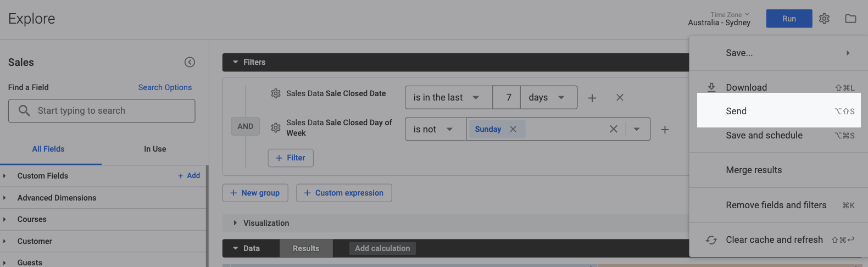Open the Time Zone dropdown
Screen dimensions: 868x267
(x=730, y=15)
